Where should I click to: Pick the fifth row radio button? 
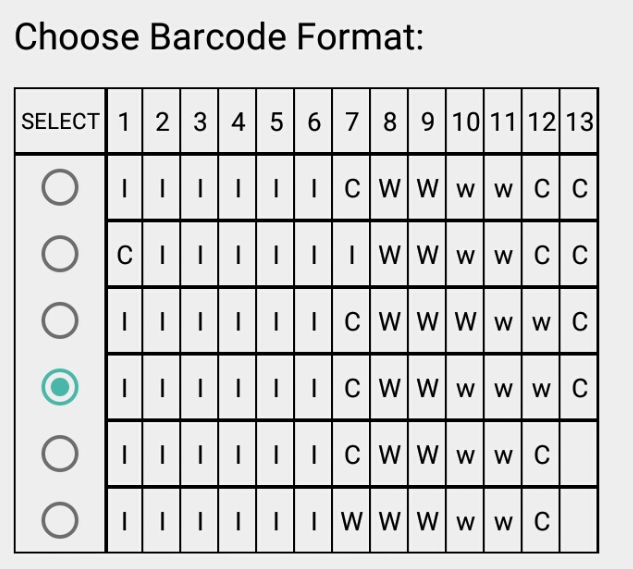point(61,454)
